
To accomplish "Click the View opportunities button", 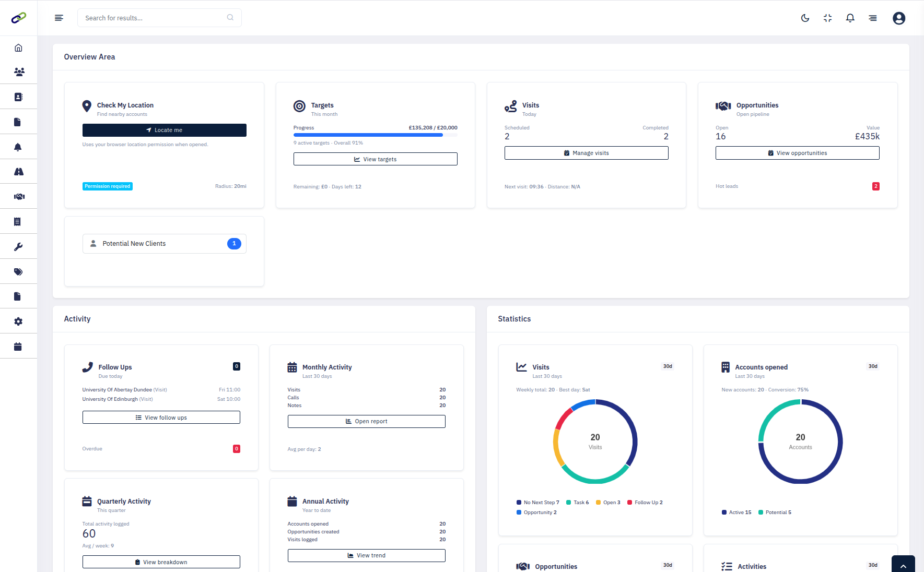I will [798, 153].
